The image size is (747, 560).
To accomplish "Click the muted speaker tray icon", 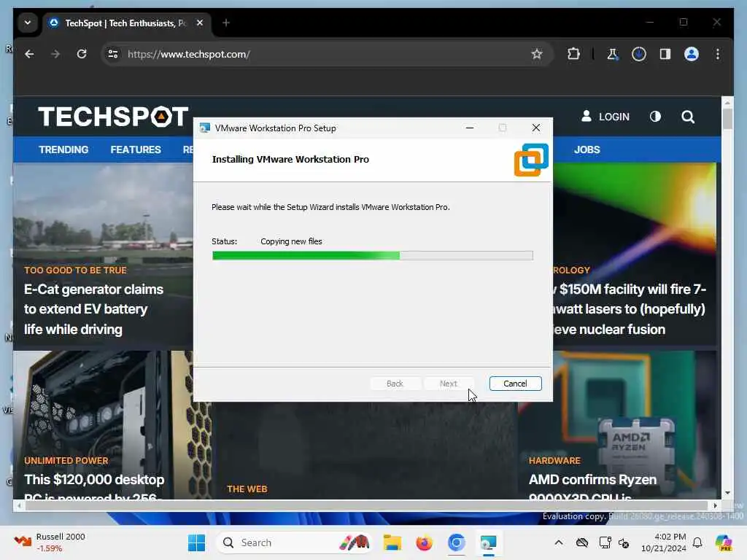I will tap(624, 542).
